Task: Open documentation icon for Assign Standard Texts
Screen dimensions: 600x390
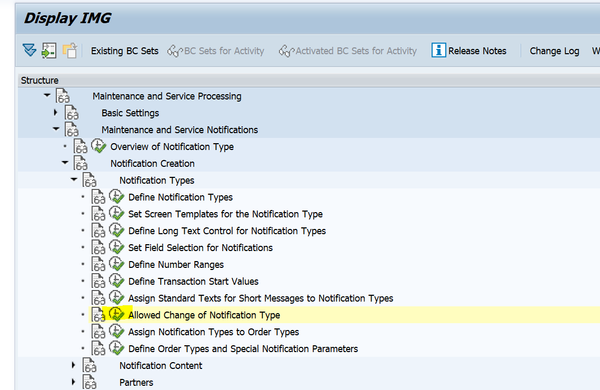Action: [x=98, y=298]
